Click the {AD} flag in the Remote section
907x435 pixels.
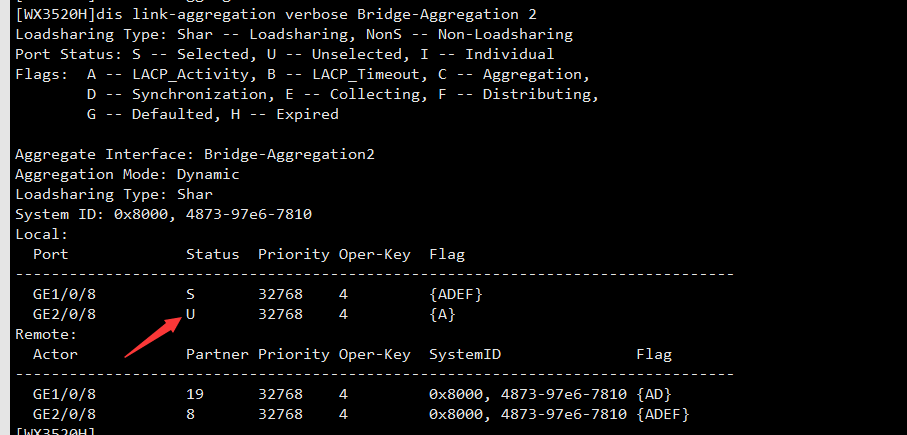pos(655,394)
